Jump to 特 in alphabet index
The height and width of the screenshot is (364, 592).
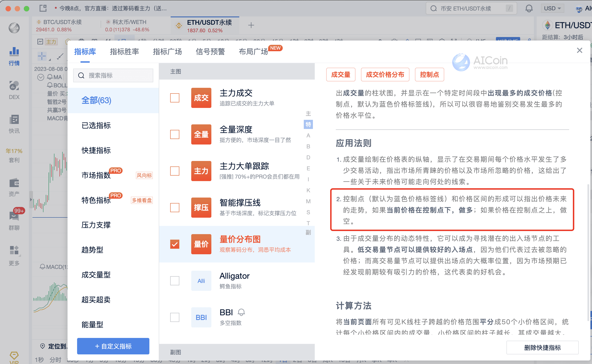tap(308, 124)
